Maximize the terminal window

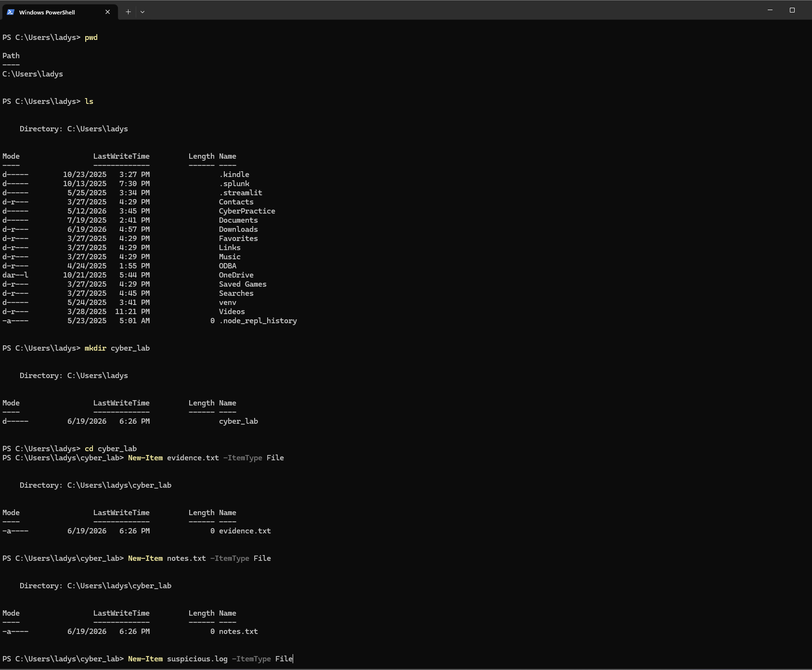coord(792,10)
